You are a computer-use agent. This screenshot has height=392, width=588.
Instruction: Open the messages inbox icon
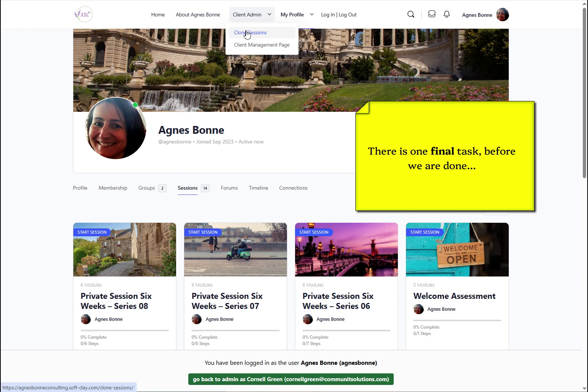pos(432,14)
